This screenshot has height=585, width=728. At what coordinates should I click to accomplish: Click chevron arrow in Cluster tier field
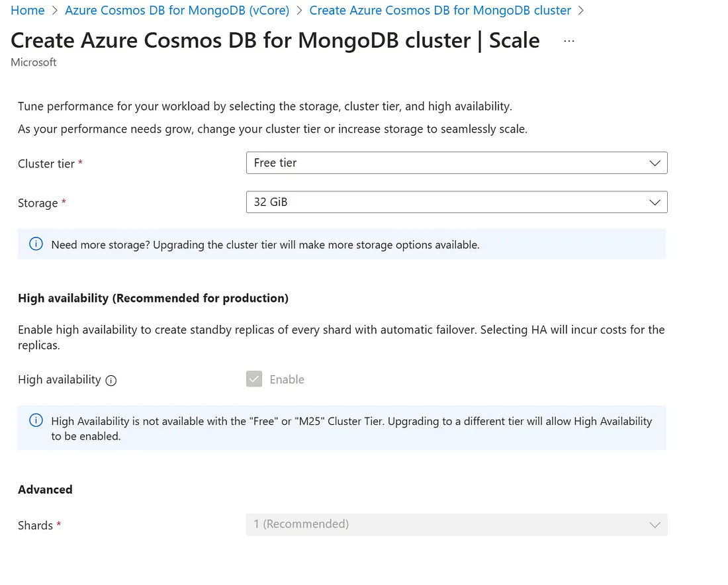click(x=655, y=163)
